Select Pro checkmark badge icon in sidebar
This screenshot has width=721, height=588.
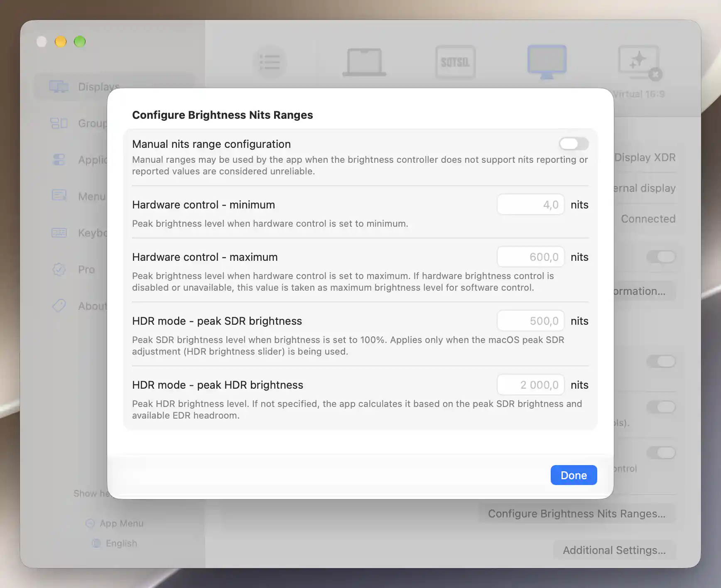tap(59, 269)
